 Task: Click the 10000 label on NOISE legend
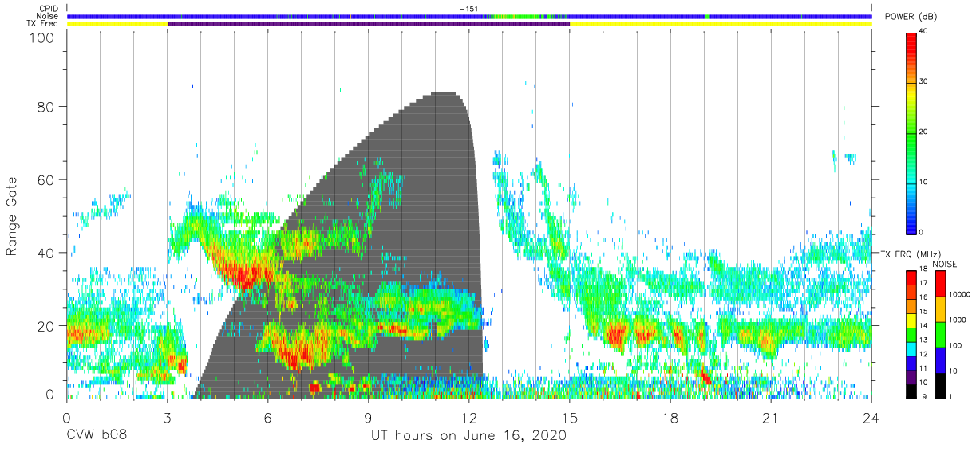(960, 294)
